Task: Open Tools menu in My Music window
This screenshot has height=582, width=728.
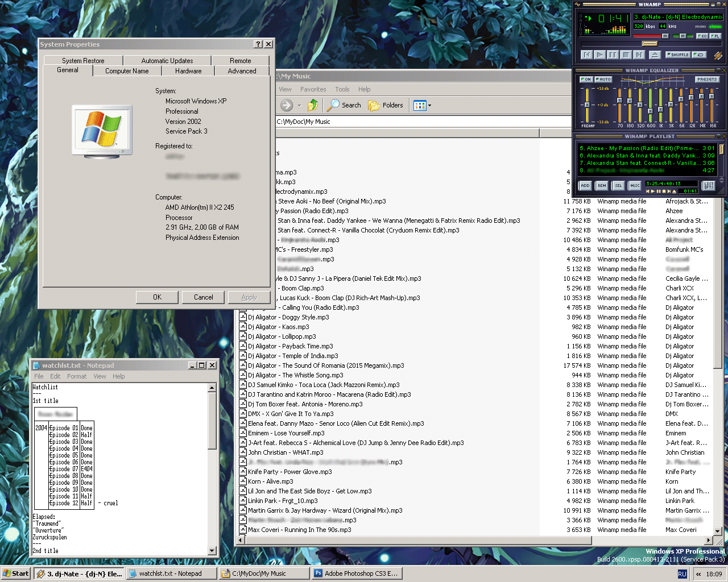Action: click(x=342, y=89)
